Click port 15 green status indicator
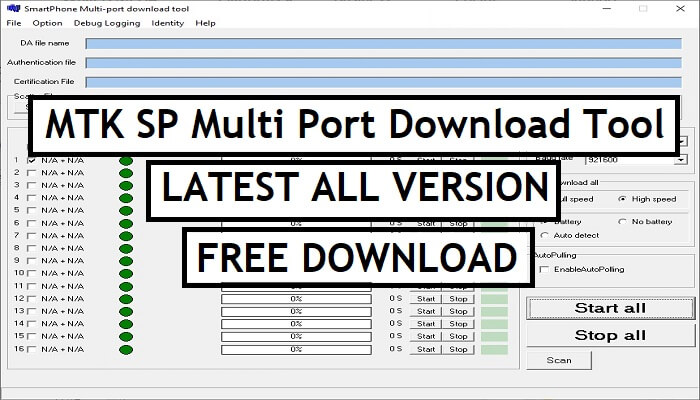 point(126,337)
